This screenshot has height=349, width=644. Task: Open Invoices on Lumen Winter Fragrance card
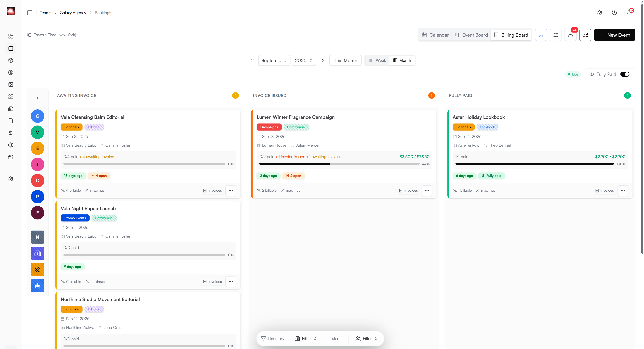[x=409, y=190]
